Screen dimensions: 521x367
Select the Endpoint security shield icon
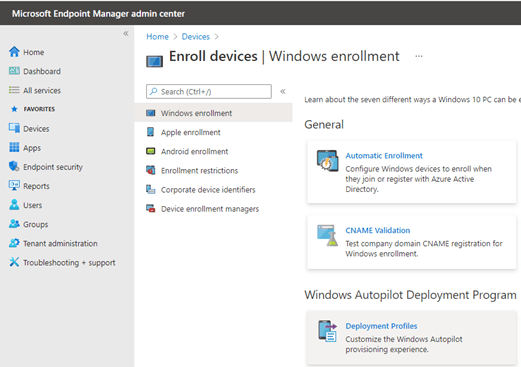click(14, 166)
